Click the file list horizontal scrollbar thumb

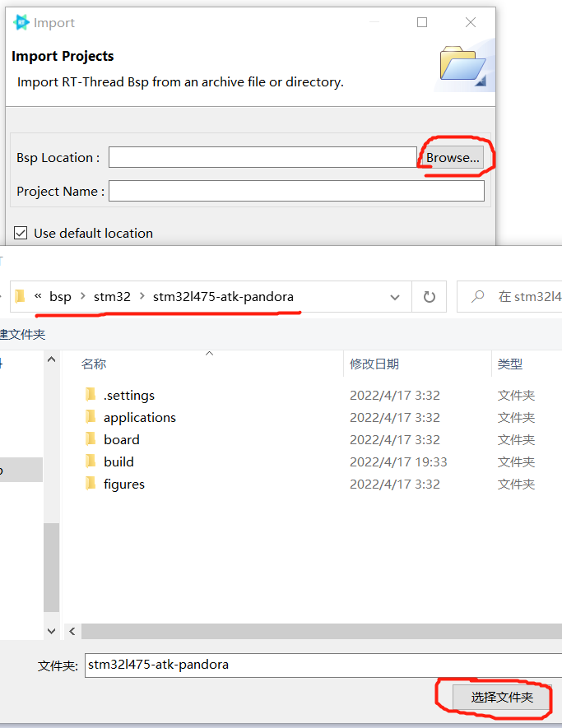click(x=322, y=631)
